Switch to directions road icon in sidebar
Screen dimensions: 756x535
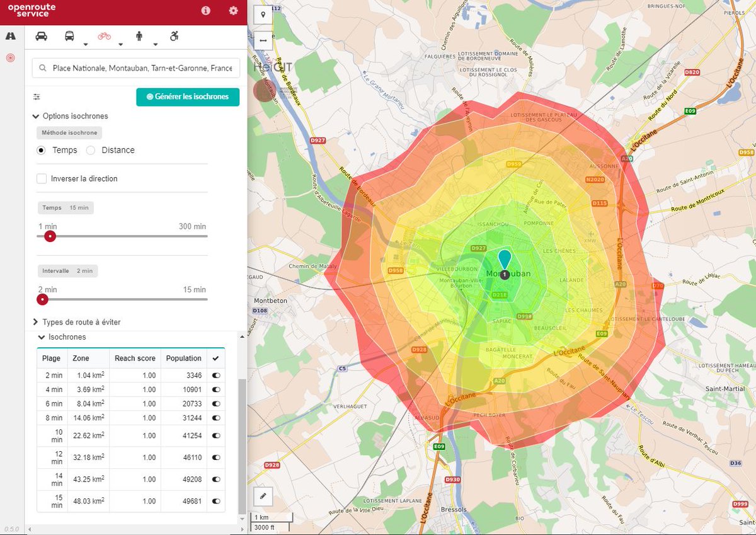pos(10,36)
